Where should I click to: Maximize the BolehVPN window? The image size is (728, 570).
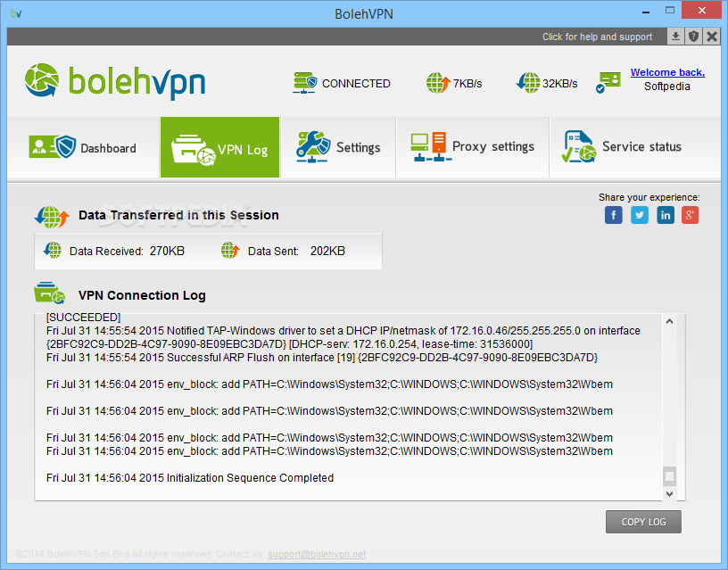coord(669,10)
